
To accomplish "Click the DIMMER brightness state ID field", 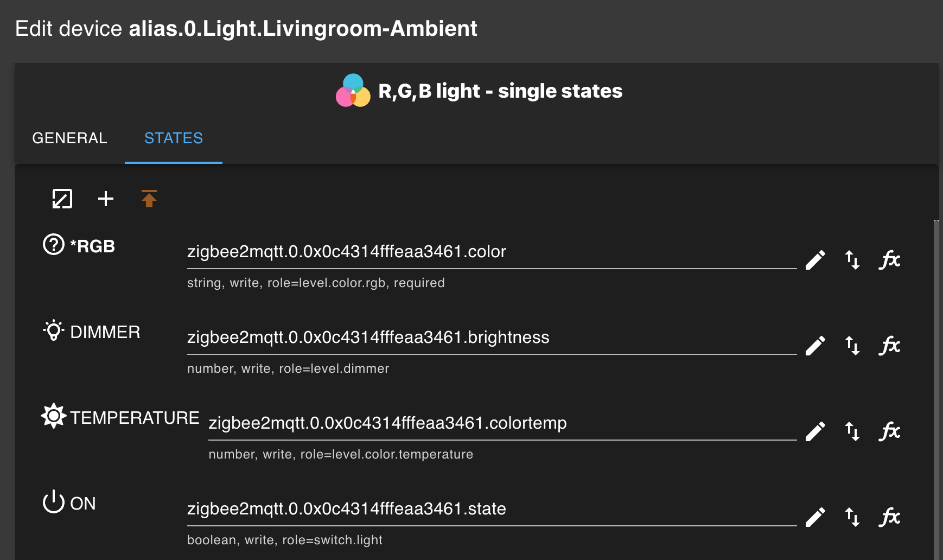I will click(491, 338).
